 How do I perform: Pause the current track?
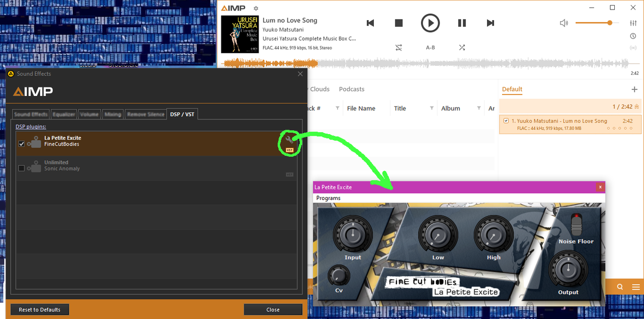point(462,23)
